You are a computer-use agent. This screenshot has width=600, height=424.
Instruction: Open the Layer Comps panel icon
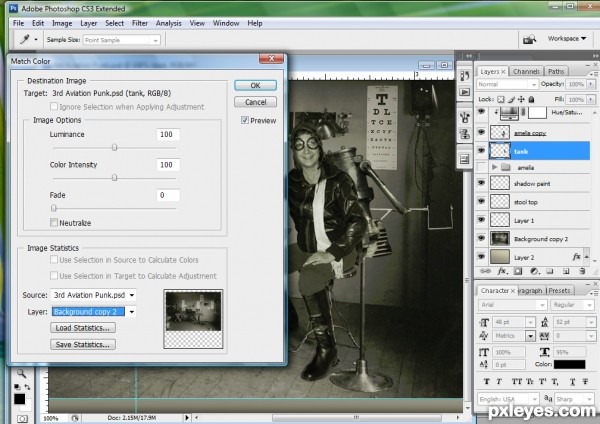point(465,159)
